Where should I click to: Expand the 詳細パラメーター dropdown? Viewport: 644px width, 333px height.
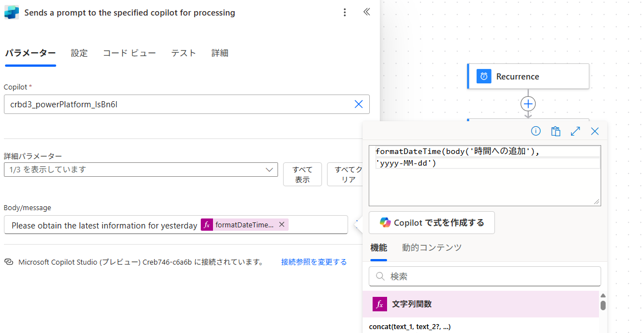141,170
